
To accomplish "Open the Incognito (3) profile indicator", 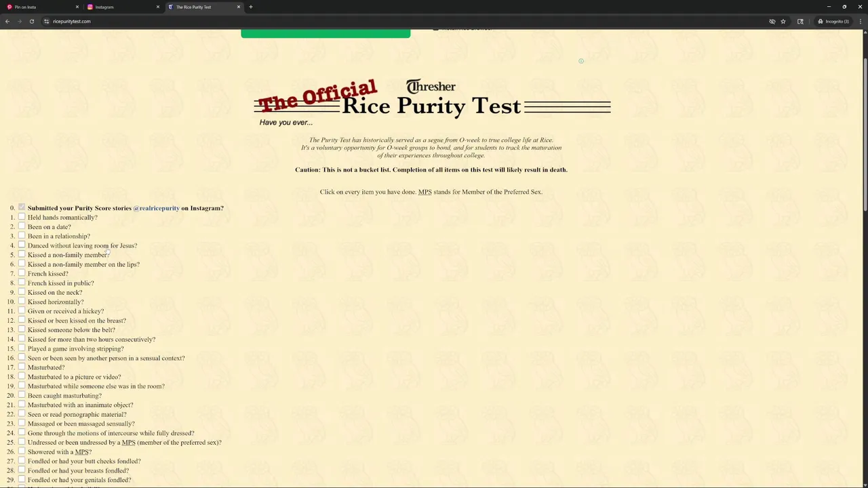I will coord(833,21).
